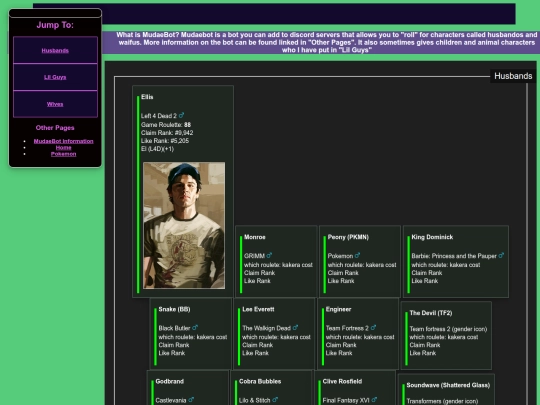Jump to the Lil Guys section link
The width and height of the screenshot is (540, 405).
click(x=55, y=77)
